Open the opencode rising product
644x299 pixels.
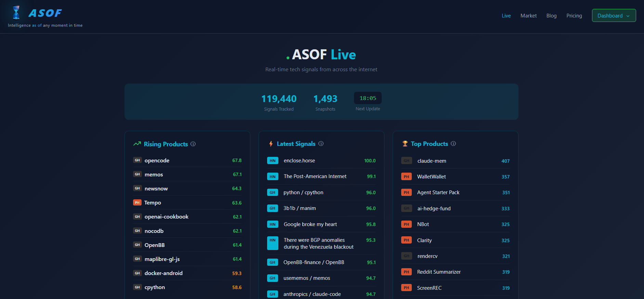pos(157,160)
